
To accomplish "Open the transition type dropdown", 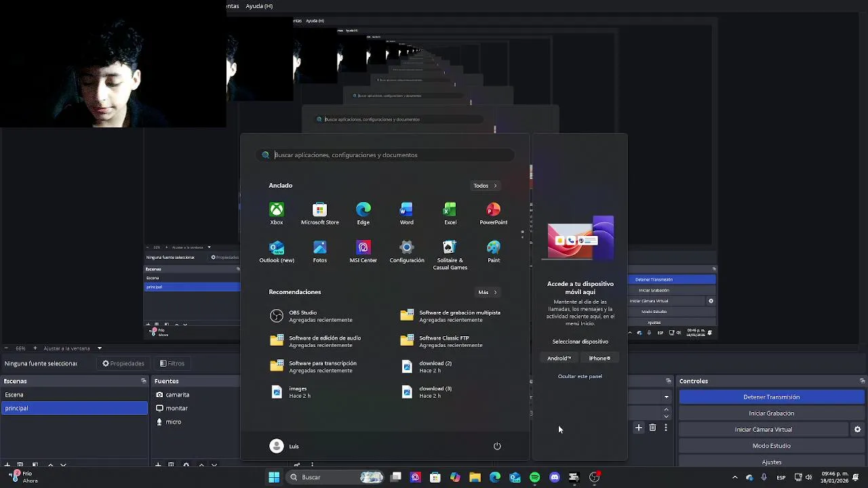I will click(666, 397).
